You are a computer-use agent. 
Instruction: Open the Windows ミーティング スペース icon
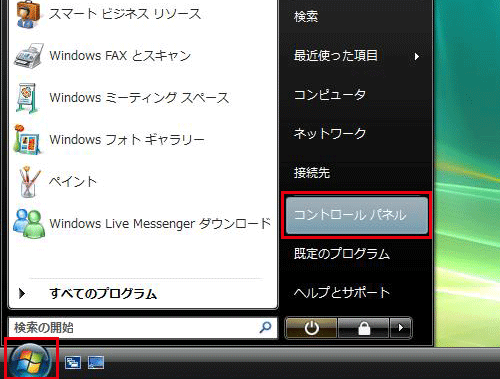pyautogui.click(x=28, y=98)
